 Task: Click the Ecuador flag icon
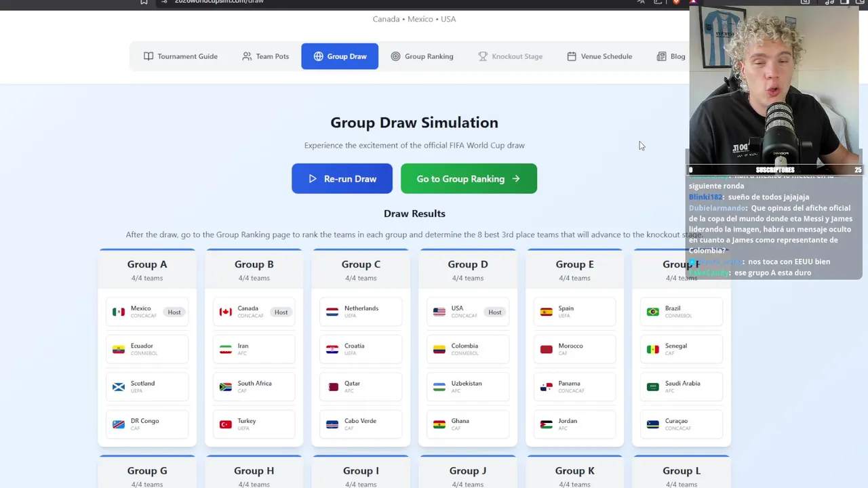click(x=119, y=350)
